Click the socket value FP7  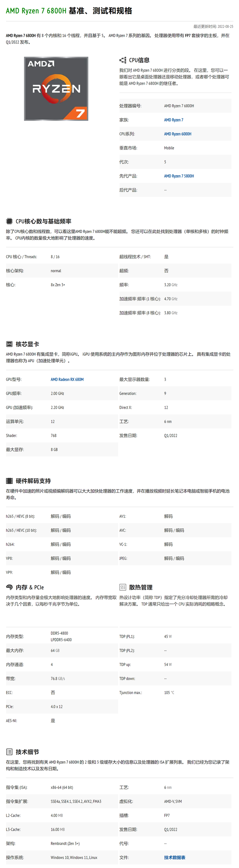pyautogui.click(x=167, y=815)
